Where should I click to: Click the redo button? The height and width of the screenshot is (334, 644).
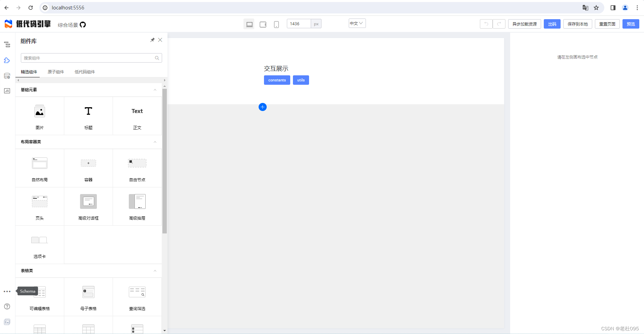tap(499, 24)
